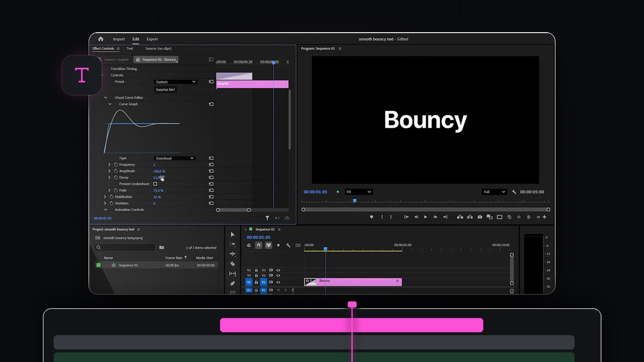Open the Text panel tab
Image resolution: width=644 pixels, height=362 pixels.
point(130,49)
